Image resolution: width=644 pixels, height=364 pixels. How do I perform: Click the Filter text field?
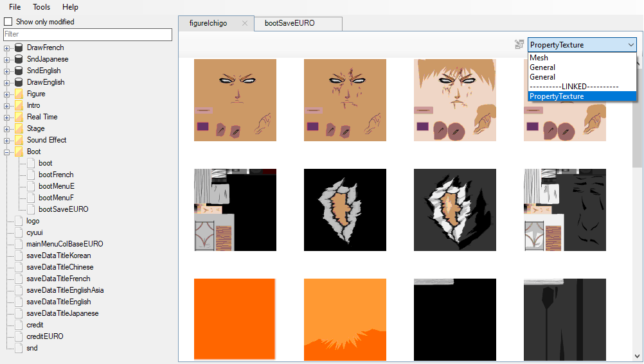(87, 35)
